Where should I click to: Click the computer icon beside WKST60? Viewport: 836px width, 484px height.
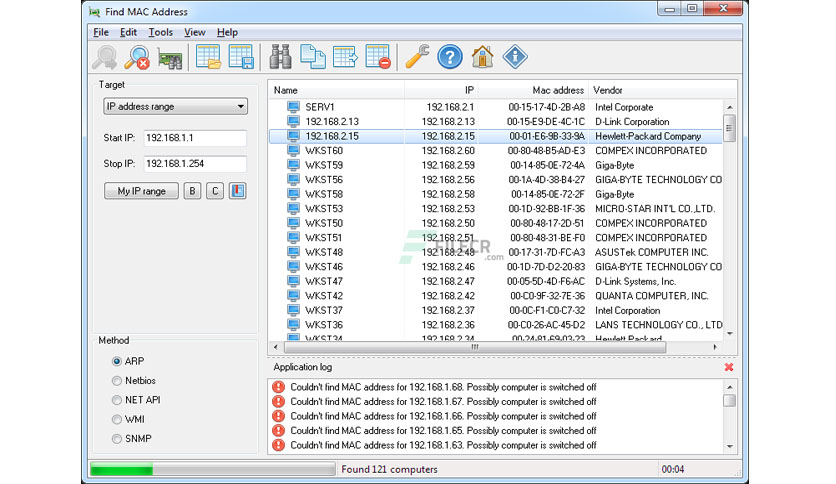(x=293, y=151)
